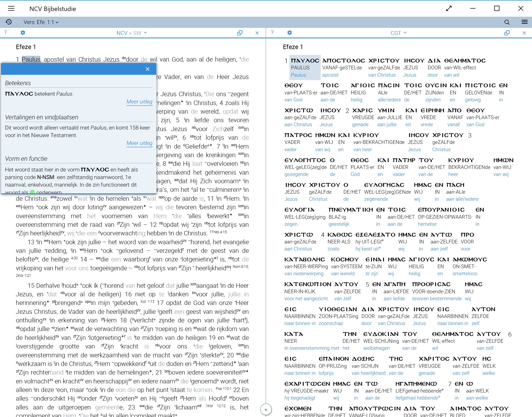Close the CGT pane

(524, 33)
